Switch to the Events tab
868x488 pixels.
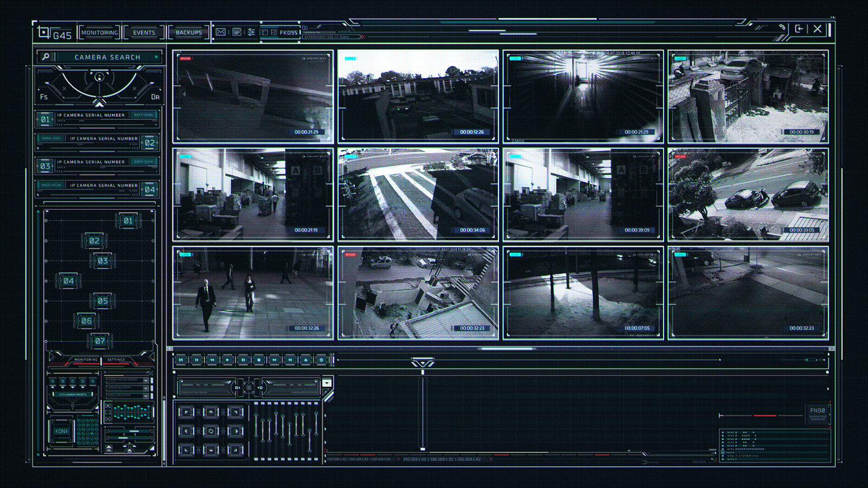pyautogui.click(x=143, y=33)
